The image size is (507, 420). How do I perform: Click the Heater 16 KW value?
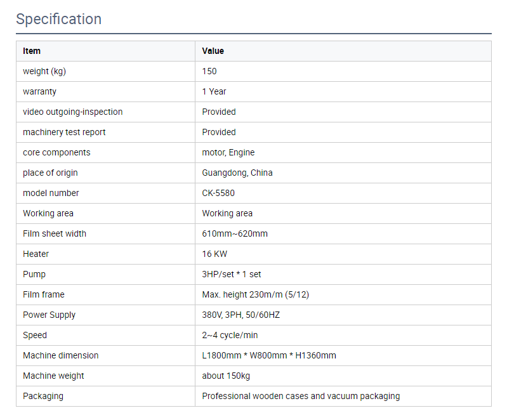(214, 254)
